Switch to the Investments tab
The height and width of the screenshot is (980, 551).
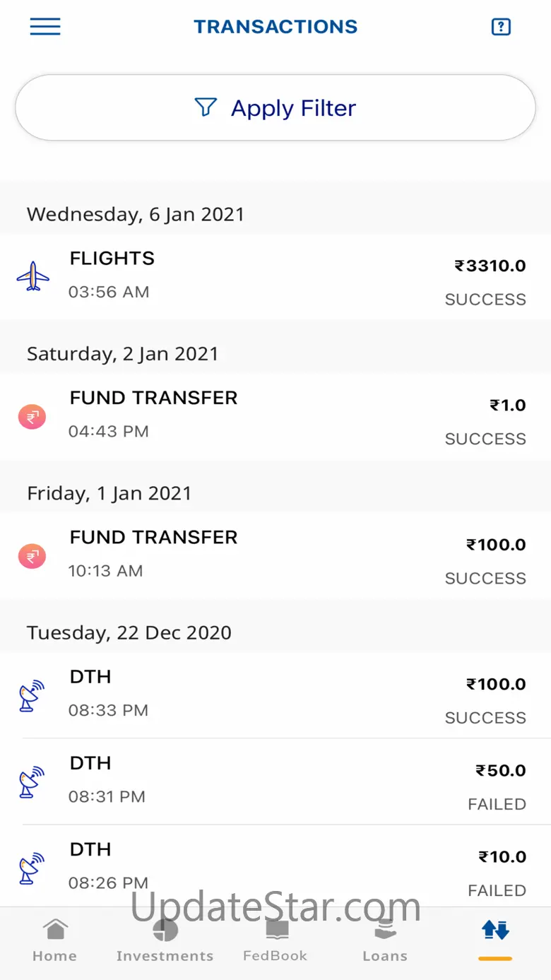[x=165, y=940]
